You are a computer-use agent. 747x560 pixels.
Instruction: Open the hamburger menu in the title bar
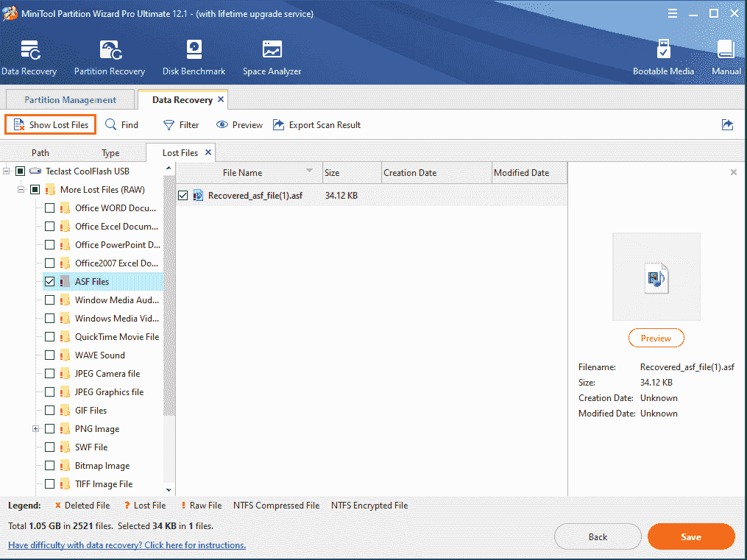(x=672, y=13)
